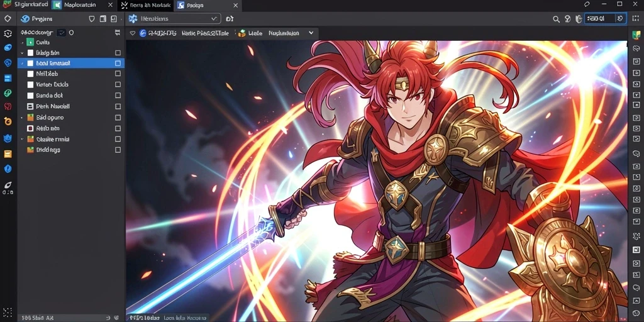Open the green and yellow book icon
This screenshot has height=322, width=644.
point(636,35)
